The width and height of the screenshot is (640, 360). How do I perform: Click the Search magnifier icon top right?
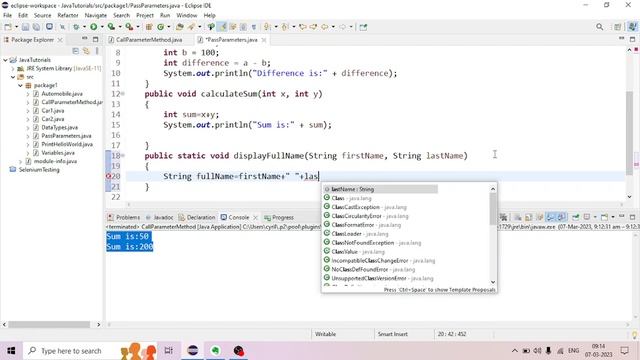pos(599,27)
